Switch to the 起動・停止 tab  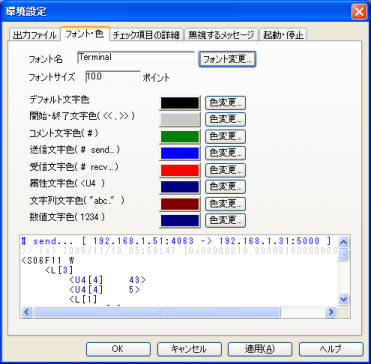pos(283,35)
